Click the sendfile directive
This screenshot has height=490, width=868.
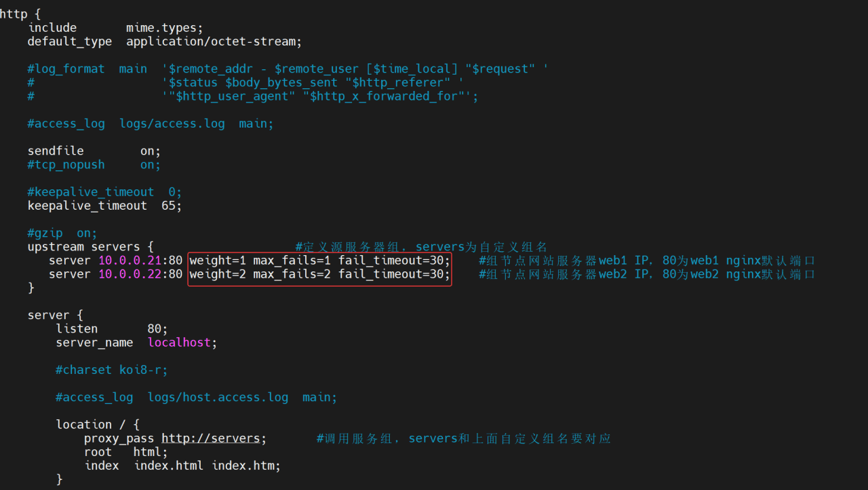(56, 151)
